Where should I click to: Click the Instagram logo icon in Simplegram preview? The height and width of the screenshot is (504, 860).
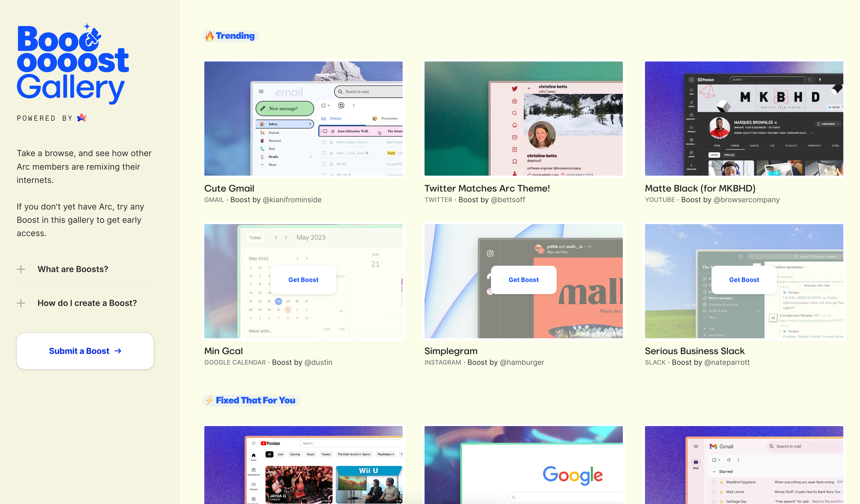tap(490, 253)
